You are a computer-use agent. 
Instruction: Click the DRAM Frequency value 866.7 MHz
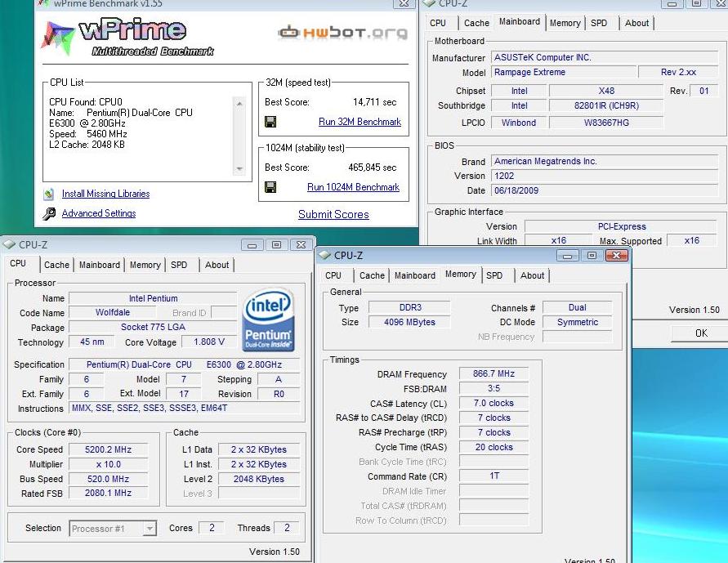tap(494, 373)
